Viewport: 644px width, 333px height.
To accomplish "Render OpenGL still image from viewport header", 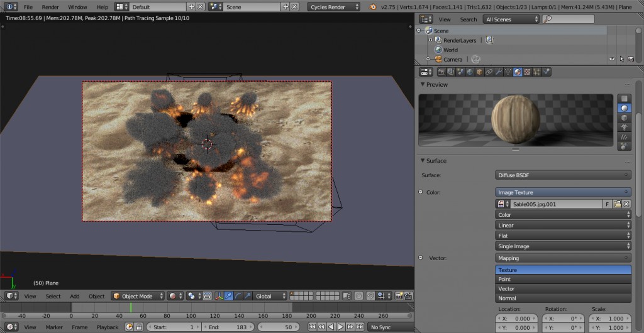I will (398, 296).
